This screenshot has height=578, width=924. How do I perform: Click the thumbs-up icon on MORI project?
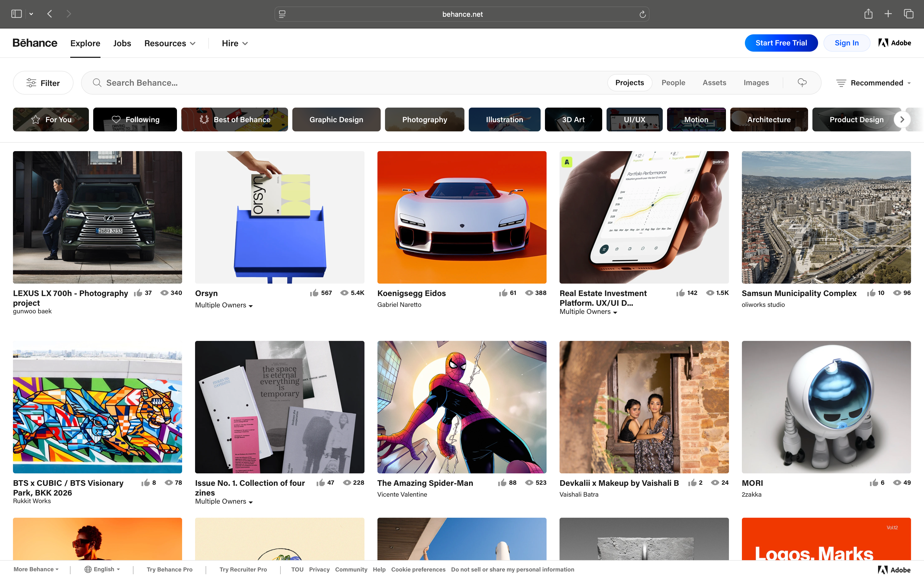874,482
